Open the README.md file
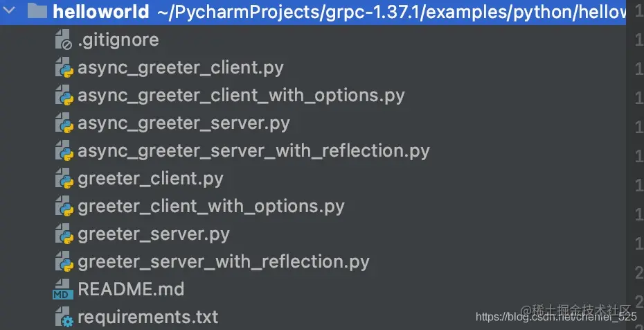 click(x=131, y=289)
